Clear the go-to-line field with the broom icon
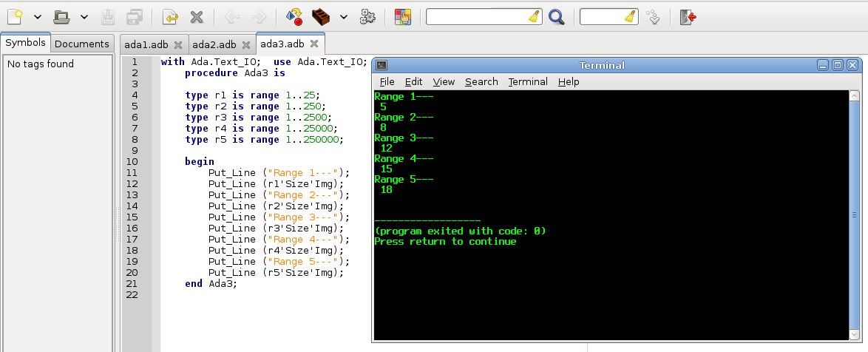868x352 pixels. point(631,16)
